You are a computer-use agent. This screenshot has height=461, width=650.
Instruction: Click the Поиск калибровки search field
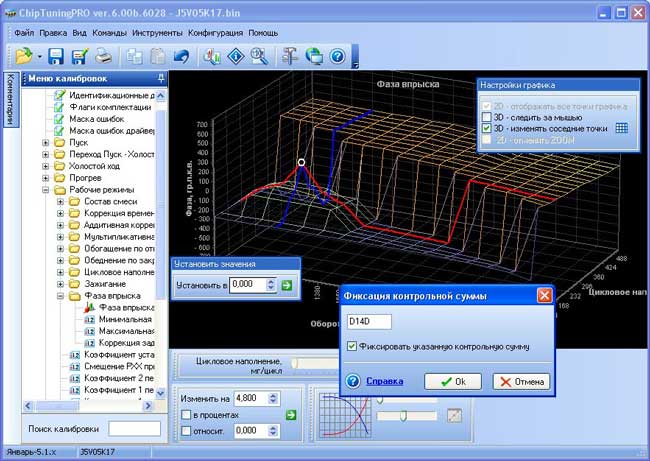point(134,429)
